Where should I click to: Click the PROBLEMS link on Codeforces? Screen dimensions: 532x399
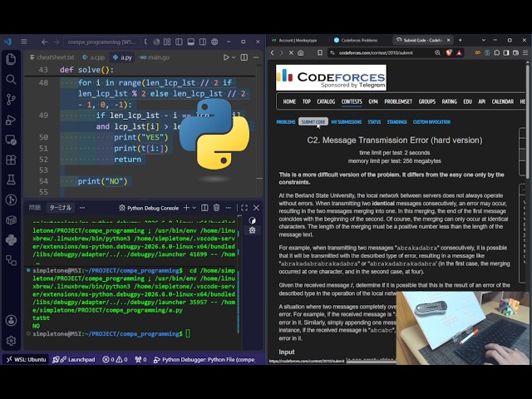pos(286,122)
